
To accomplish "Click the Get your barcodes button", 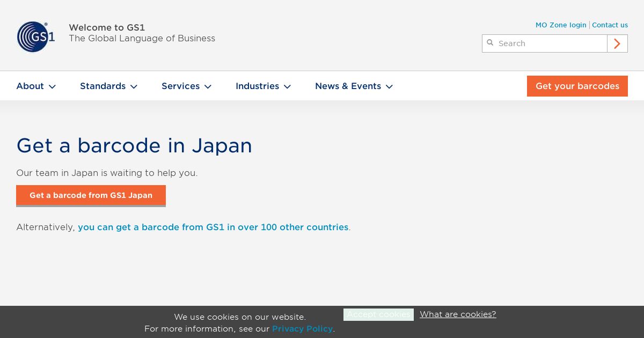I will (577, 86).
